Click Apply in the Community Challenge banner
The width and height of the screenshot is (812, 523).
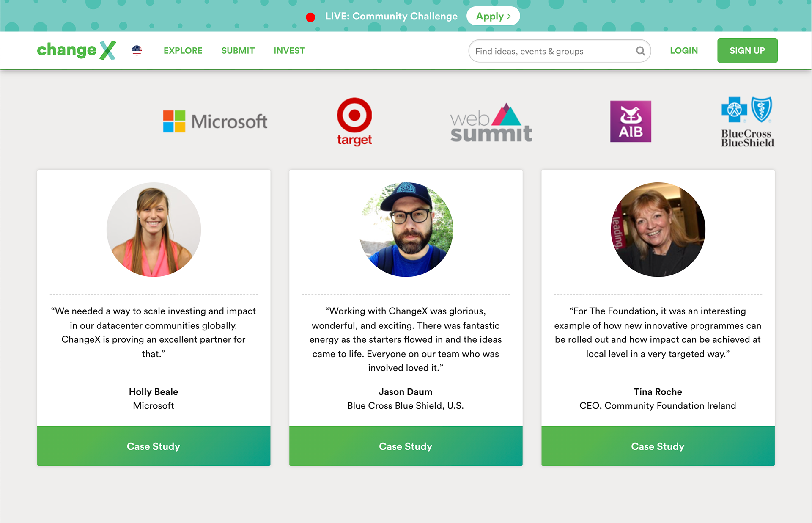coord(493,16)
